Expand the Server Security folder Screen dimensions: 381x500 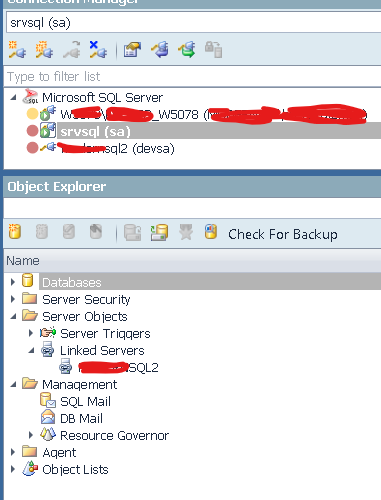point(13,299)
